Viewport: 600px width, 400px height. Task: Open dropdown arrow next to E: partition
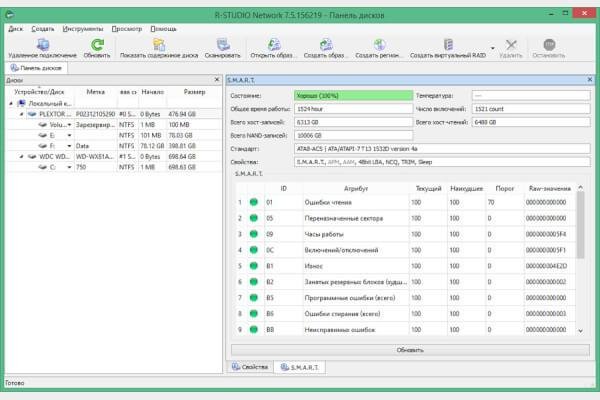tap(69, 136)
